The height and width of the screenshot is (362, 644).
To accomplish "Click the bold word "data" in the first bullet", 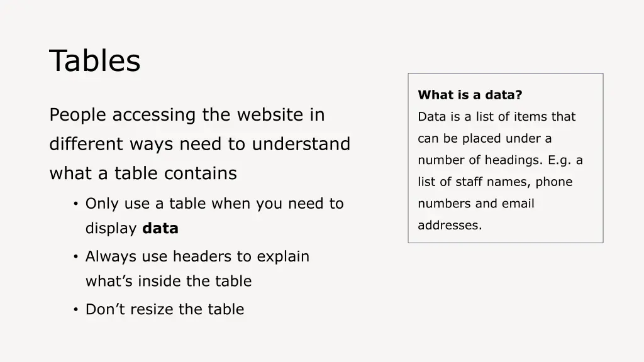I will click(x=160, y=229).
